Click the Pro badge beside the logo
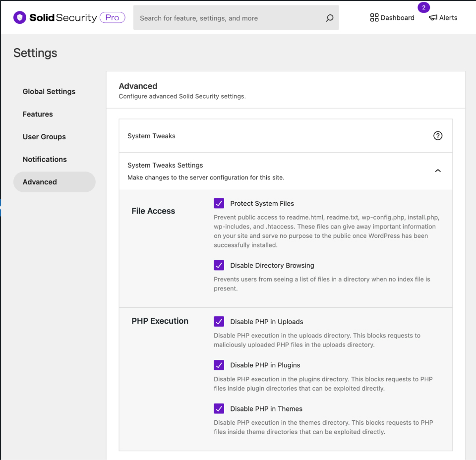Image resolution: width=476 pixels, height=460 pixels. [113, 18]
